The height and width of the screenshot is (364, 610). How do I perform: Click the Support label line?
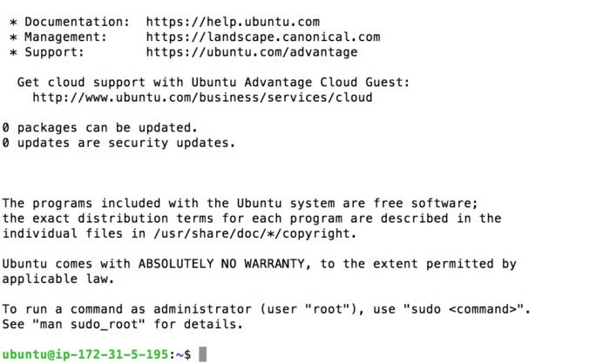tap(47, 52)
